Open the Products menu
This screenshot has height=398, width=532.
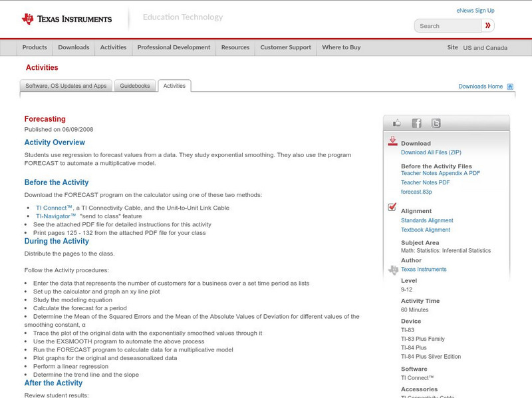(35, 47)
